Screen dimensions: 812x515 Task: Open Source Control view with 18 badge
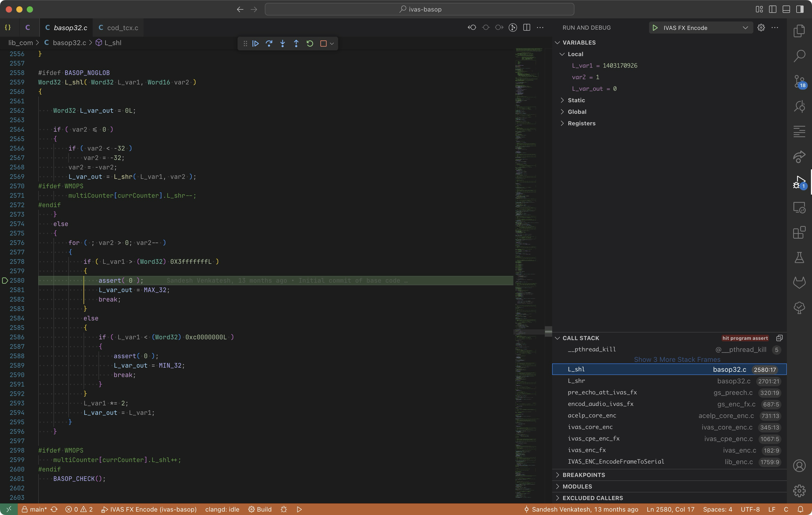(x=799, y=81)
